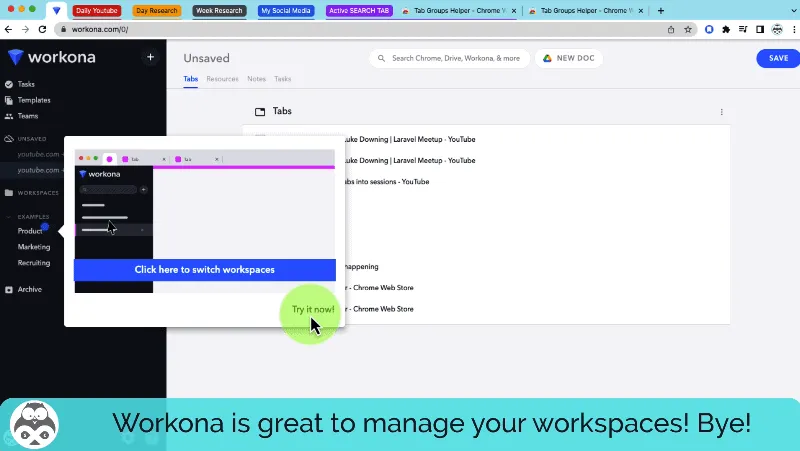Expand the Daily Youtube tab group
The width and height of the screenshot is (800, 451).
[x=96, y=10]
